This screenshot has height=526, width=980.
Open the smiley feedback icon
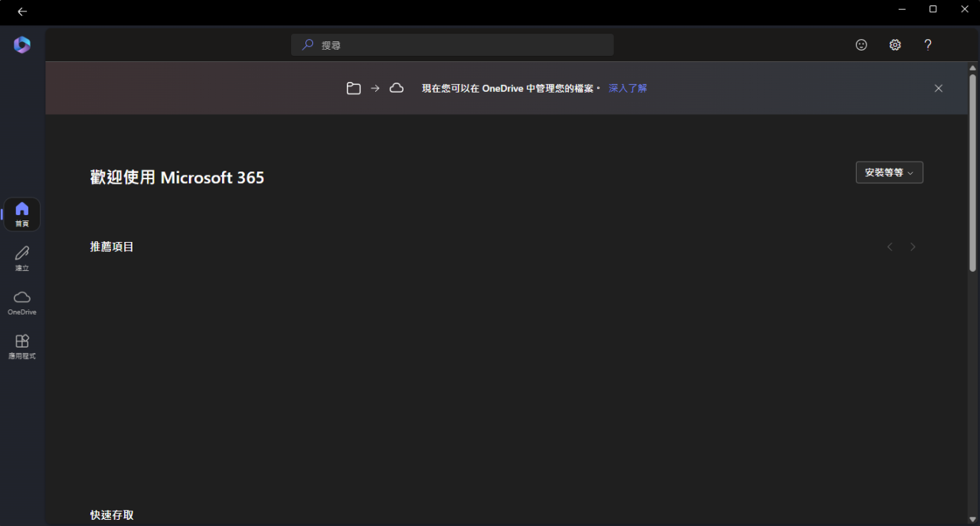[x=861, y=45]
